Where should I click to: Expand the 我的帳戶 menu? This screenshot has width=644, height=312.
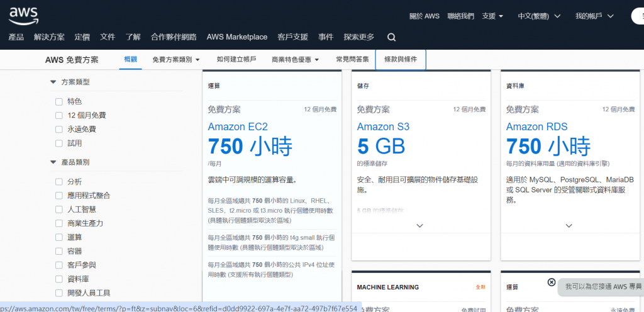[x=594, y=16]
